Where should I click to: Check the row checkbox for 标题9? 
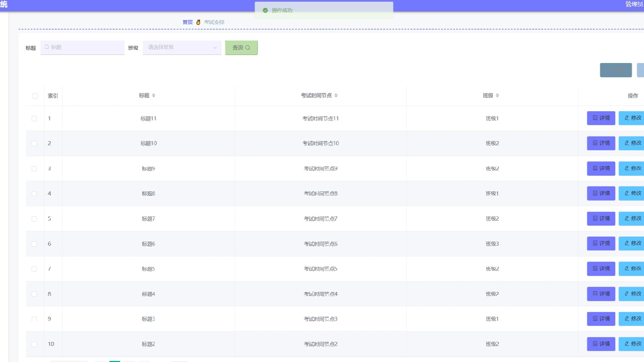point(34,169)
